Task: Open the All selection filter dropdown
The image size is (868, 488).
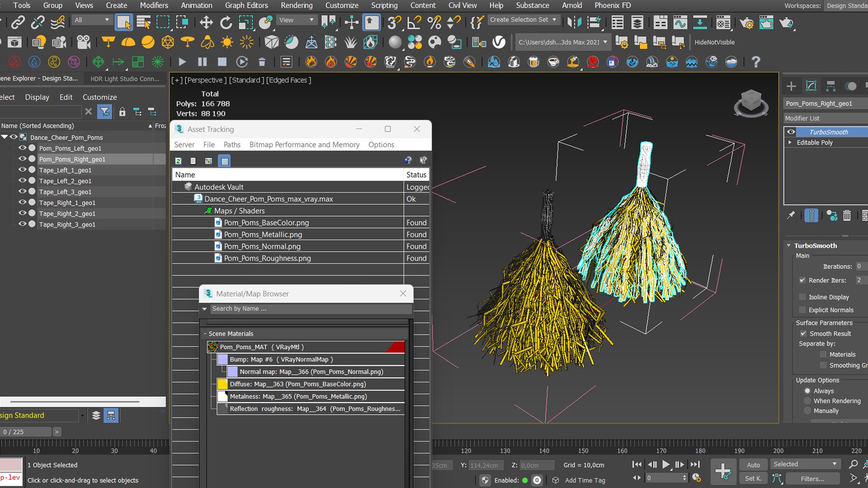Action: (x=92, y=20)
